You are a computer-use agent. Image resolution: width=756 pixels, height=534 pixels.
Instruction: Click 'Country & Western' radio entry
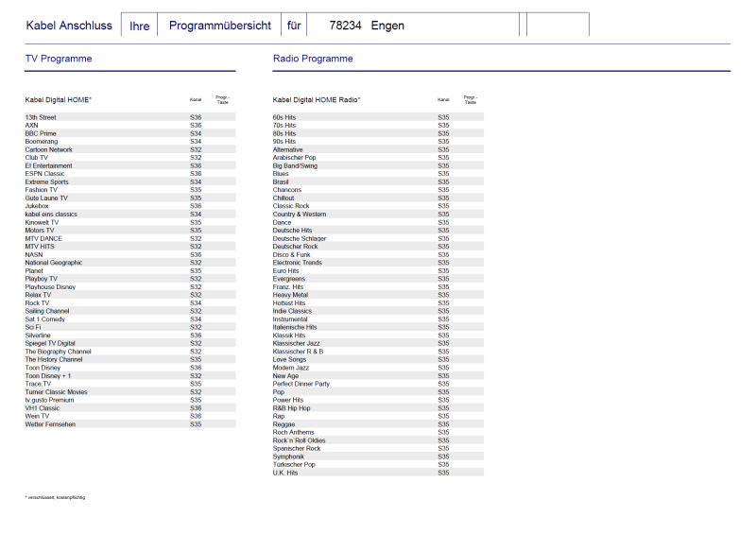378,215
